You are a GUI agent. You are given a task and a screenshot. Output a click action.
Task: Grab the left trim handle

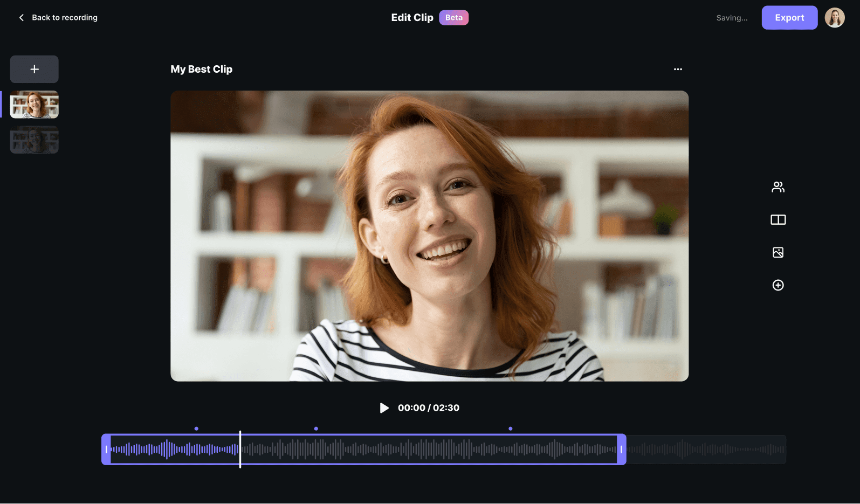click(106, 449)
